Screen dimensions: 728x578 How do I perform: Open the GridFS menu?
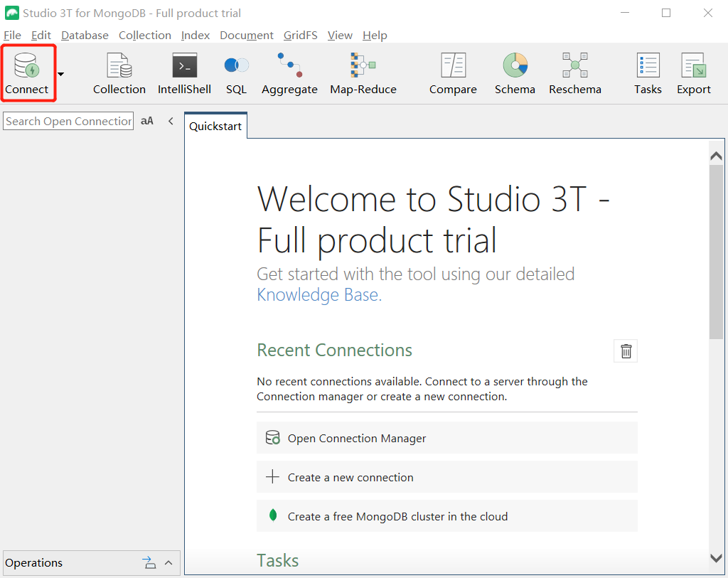click(301, 36)
